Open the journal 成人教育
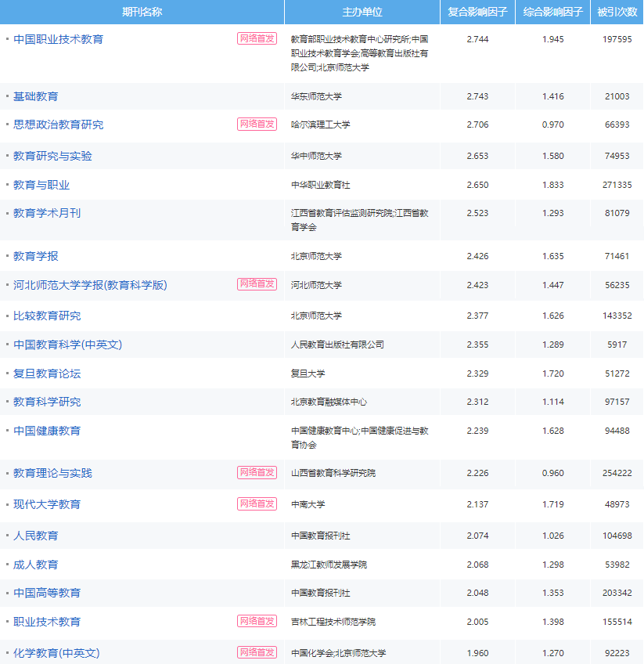This screenshot has width=644, height=664. [35, 565]
